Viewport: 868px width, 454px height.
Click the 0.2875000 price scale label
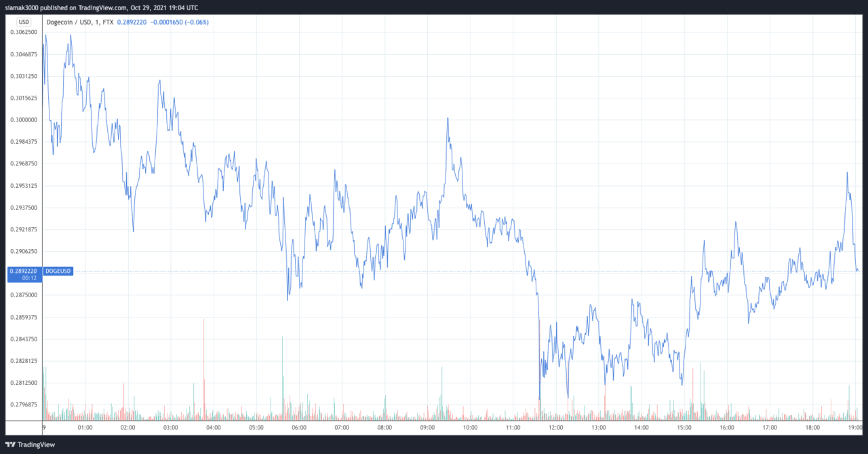click(x=23, y=295)
